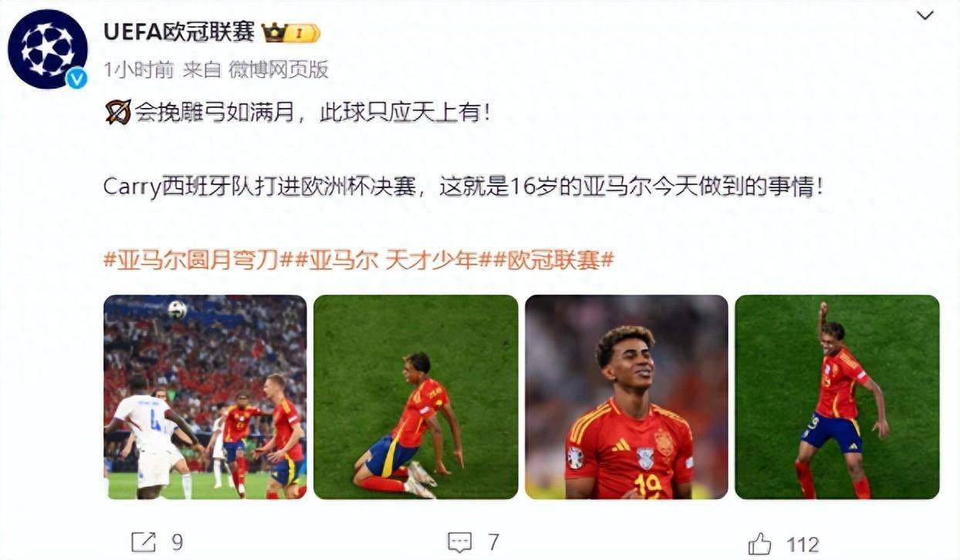Screen dimensions: 960x560
Task: Click the like count 112
Action: 803,545
